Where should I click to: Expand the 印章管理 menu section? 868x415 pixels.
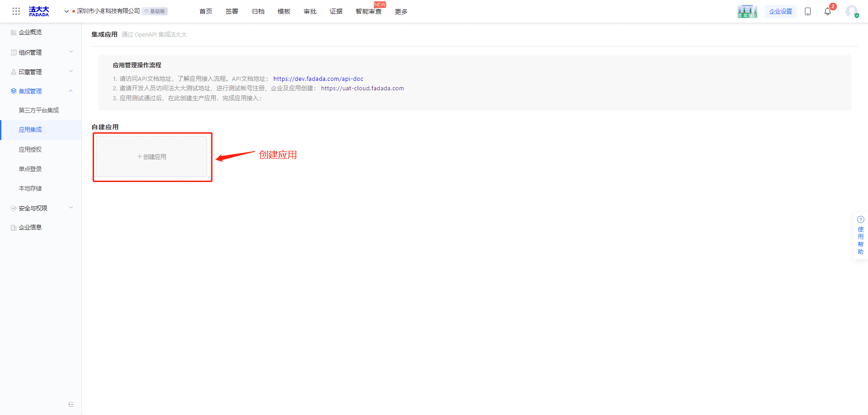[x=41, y=72]
